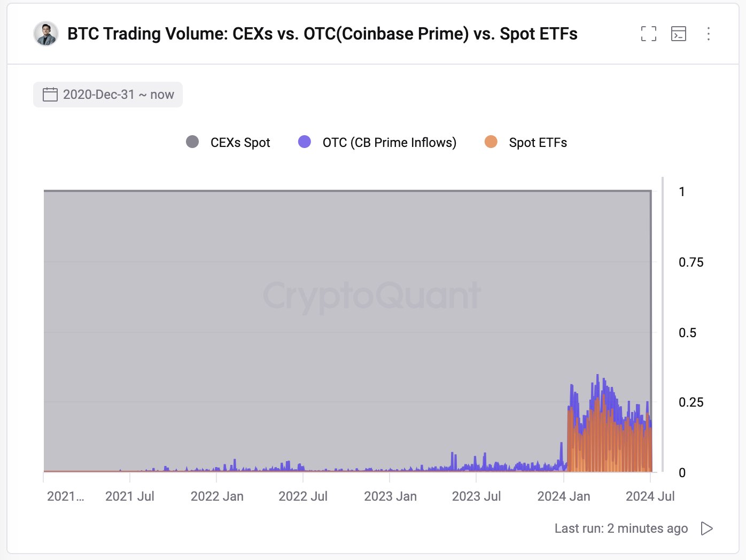Click the 2023 Jan x-axis label
This screenshot has width=746, height=560.
(390, 496)
